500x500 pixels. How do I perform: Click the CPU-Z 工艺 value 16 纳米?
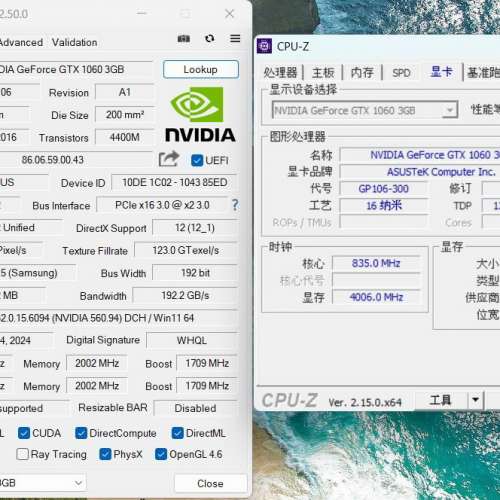pos(383,206)
